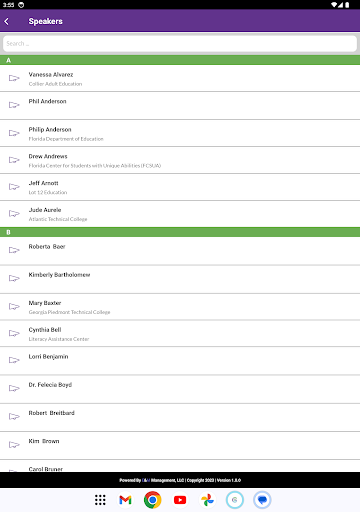Open Kimberly Bartholomew's profile
Image resolution: width=360 pixels, height=512 pixels.
(180, 279)
